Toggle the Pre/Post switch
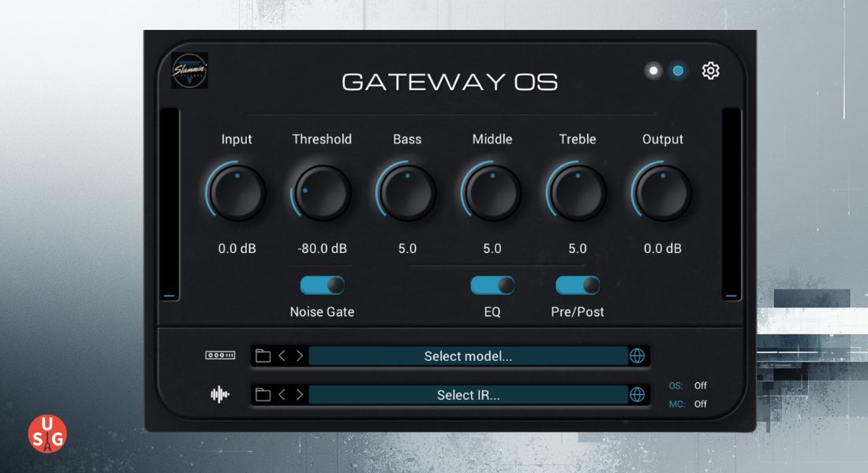Screen dimensions: 868x473 coord(578,285)
